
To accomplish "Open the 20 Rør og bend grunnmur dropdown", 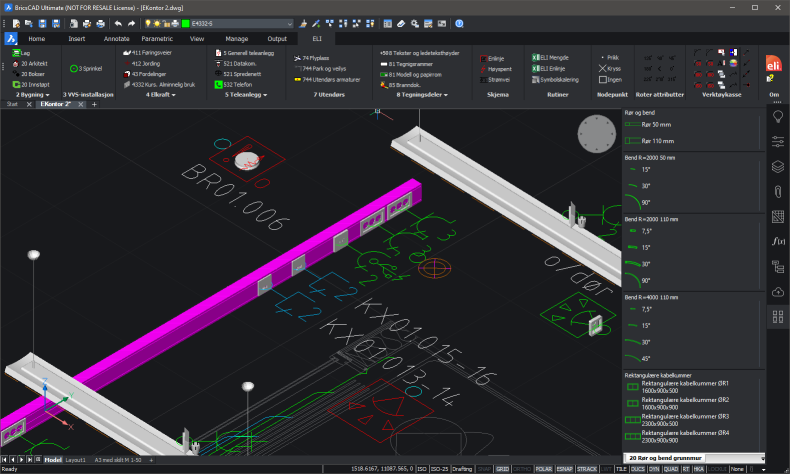I will pos(694,458).
